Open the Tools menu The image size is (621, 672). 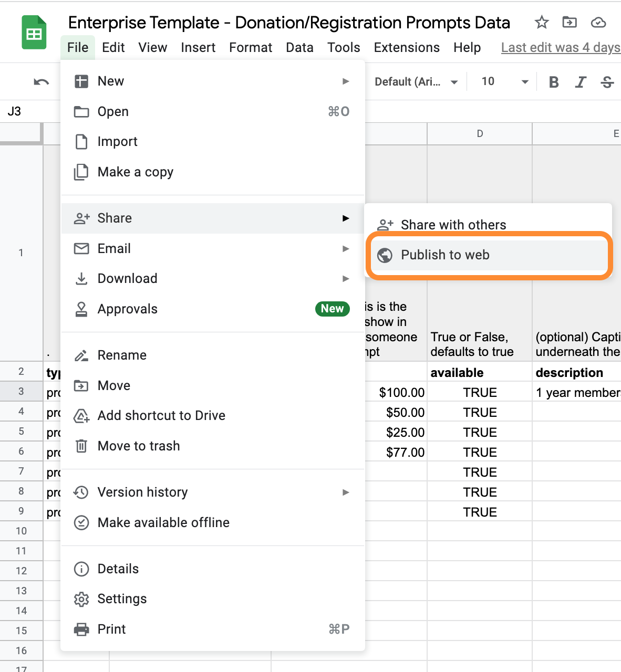click(344, 48)
